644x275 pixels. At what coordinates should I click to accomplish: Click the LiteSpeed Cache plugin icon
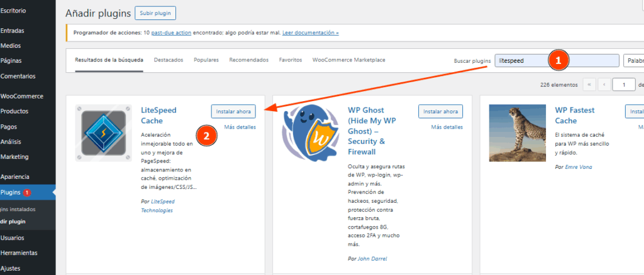coord(104,132)
